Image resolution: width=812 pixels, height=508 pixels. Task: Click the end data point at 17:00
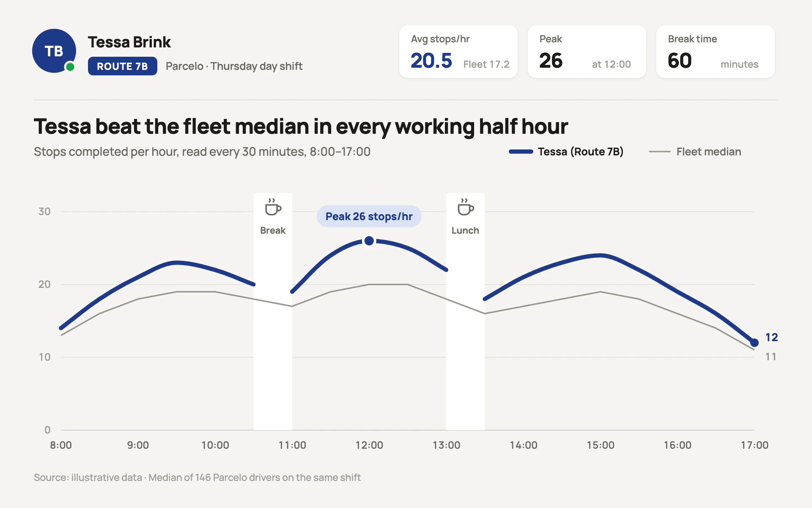coord(754,342)
